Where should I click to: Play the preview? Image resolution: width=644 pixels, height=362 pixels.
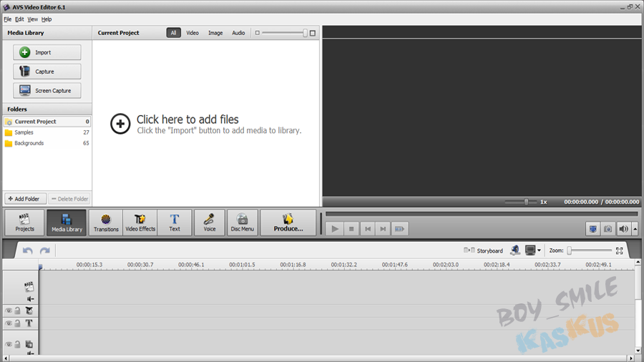pyautogui.click(x=335, y=229)
